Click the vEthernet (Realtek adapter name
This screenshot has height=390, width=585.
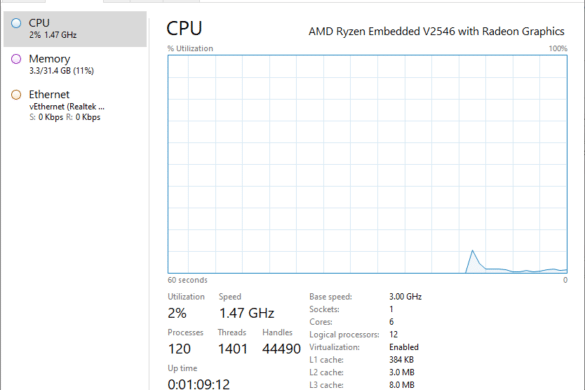pyautogui.click(x=67, y=107)
